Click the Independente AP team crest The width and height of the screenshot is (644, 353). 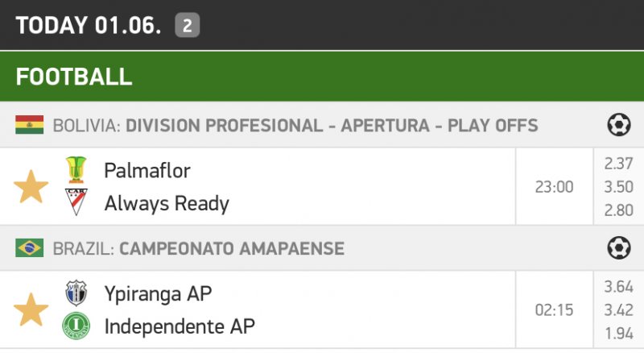point(76,326)
